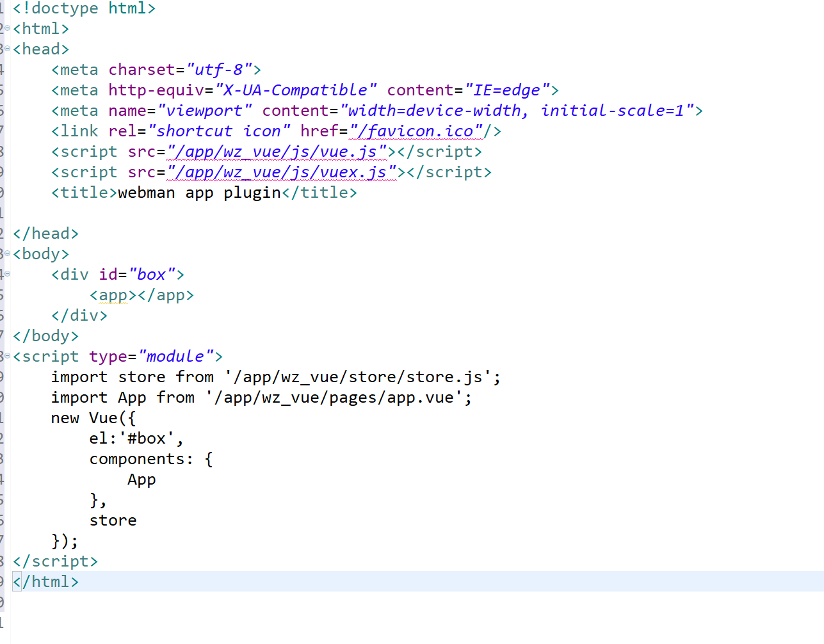824x644 pixels.
Task: Click the closing </head> tag
Action: [x=45, y=234]
